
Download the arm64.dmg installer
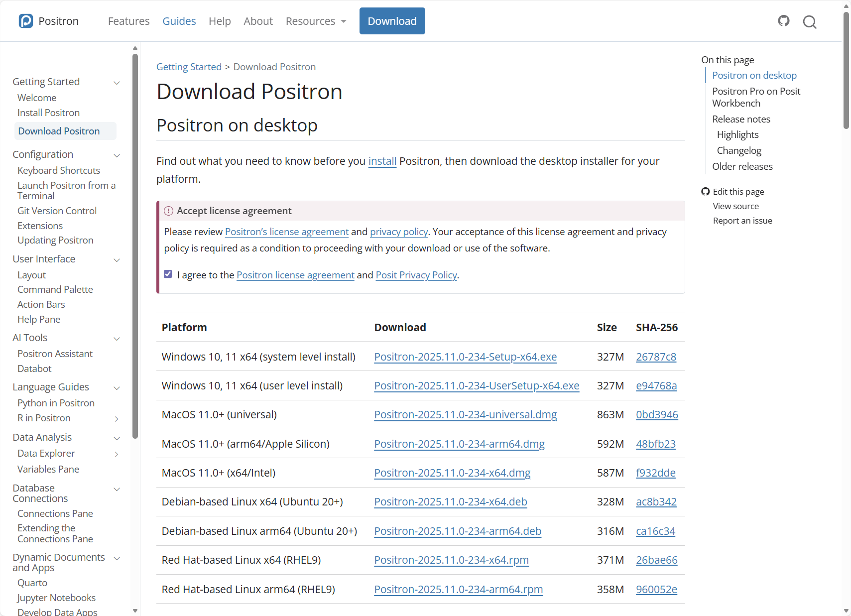point(460,444)
